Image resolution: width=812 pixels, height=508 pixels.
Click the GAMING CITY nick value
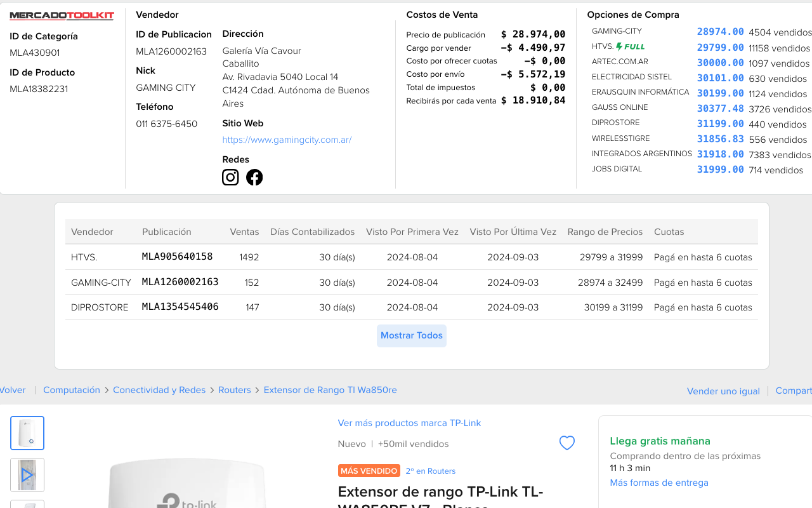[166, 88]
